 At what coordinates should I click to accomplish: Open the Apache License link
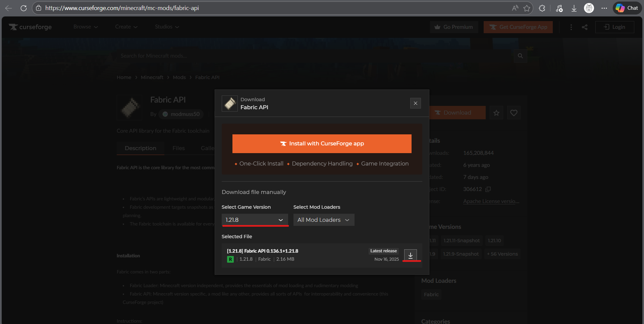[491, 201]
